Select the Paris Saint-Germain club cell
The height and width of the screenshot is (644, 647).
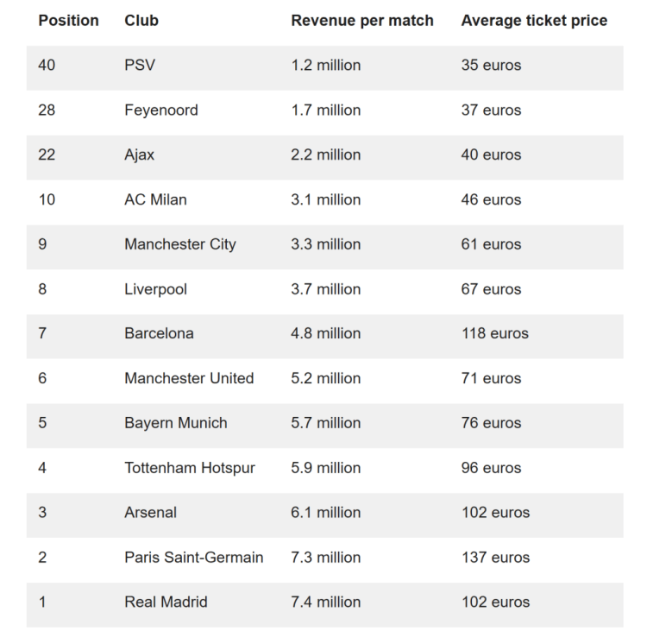(x=194, y=558)
